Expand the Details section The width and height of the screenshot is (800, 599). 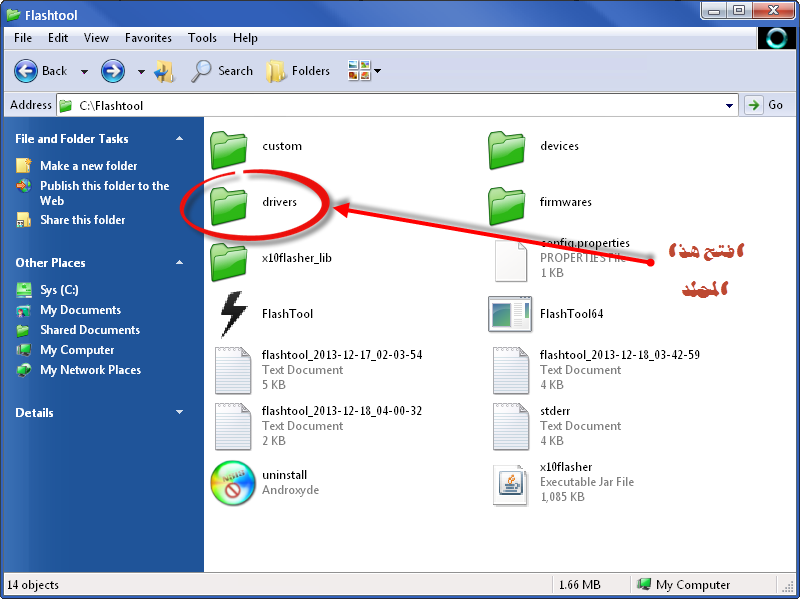click(x=180, y=412)
